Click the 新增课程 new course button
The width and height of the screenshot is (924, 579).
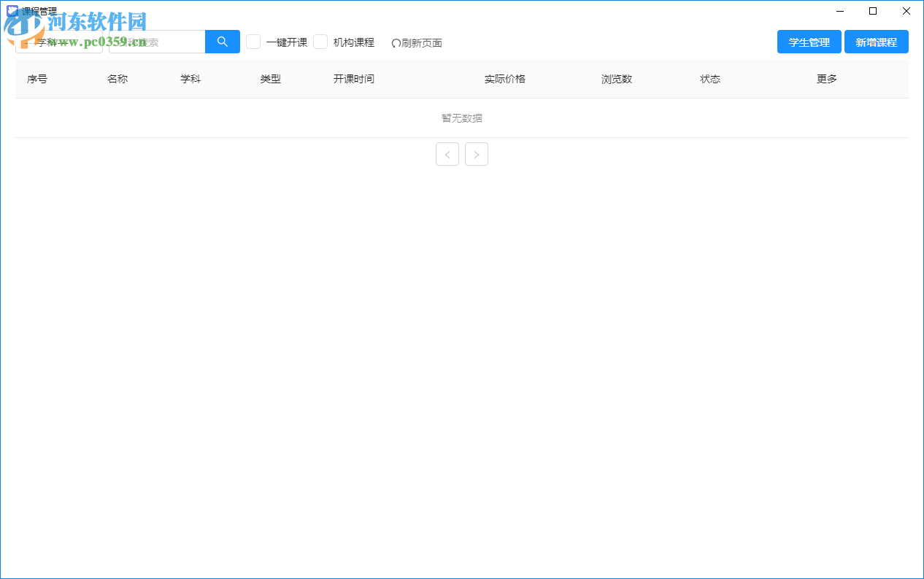tap(877, 42)
